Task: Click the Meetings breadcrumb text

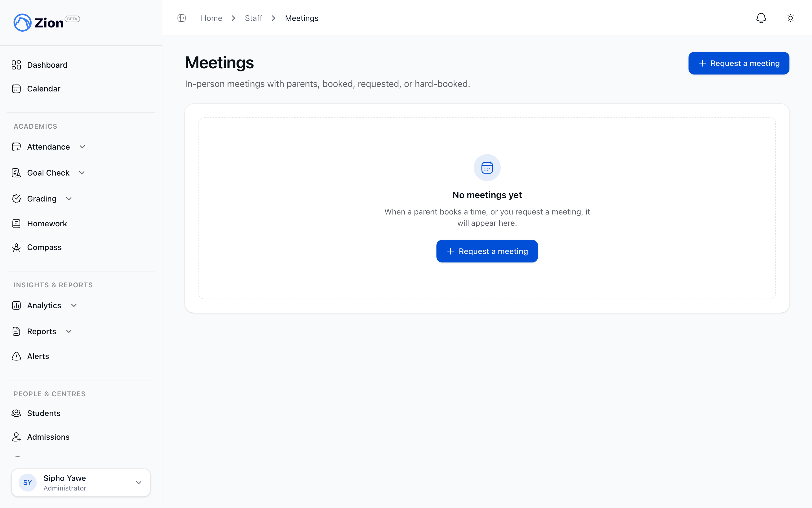Action: click(302, 18)
